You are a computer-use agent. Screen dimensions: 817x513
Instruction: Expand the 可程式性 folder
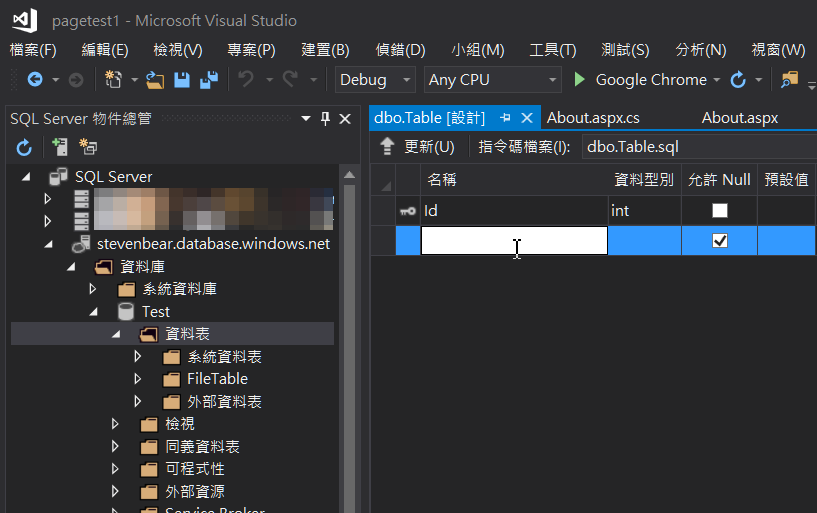[115, 469]
